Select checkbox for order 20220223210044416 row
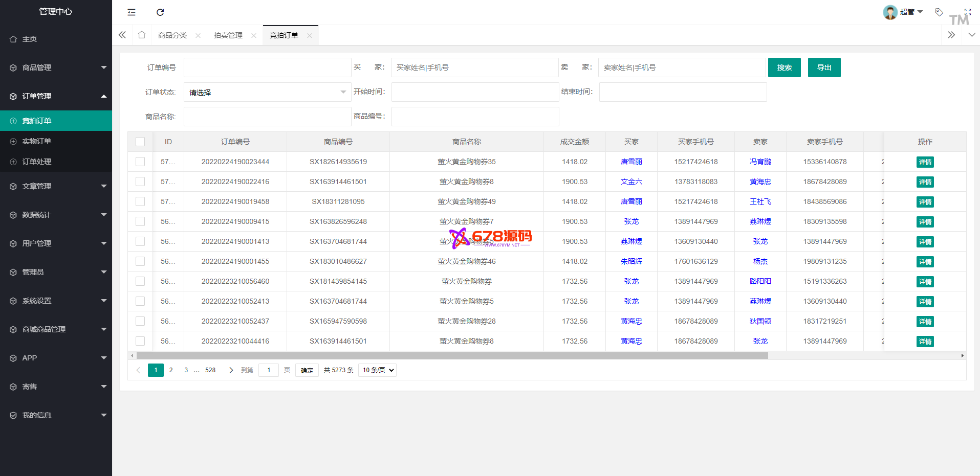Image resolution: width=980 pixels, height=476 pixels. (140, 341)
